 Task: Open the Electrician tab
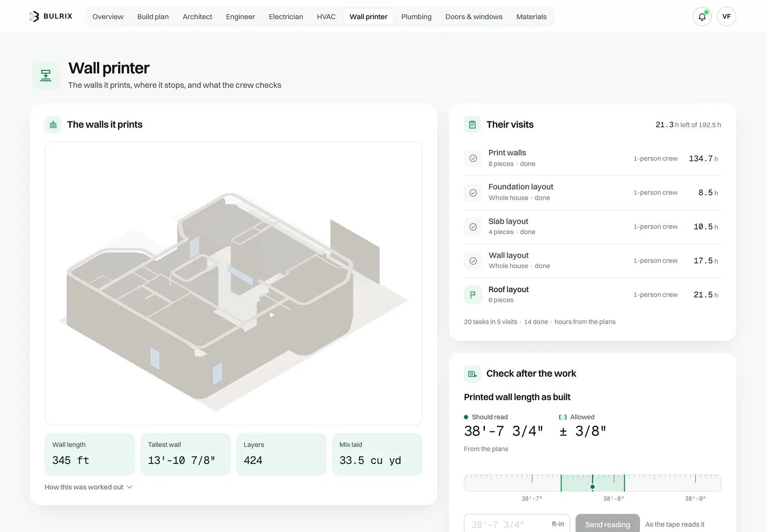[x=286, y=17]
